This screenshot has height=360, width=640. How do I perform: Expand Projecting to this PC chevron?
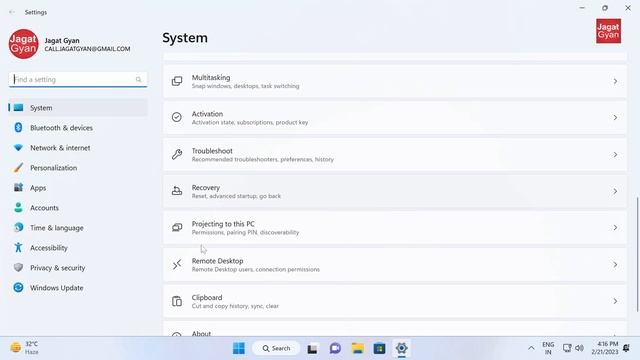[615, 228]
